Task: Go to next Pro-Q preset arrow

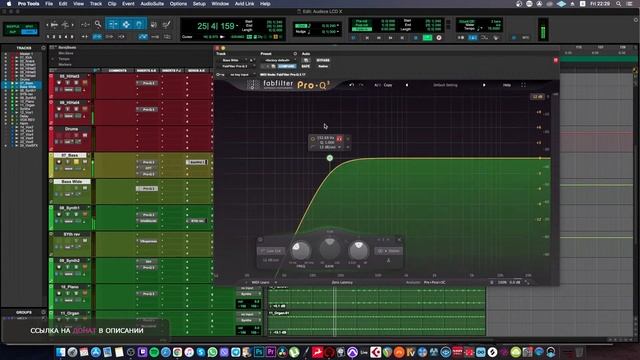Action: pyautogui.click(x=484, y=85)
